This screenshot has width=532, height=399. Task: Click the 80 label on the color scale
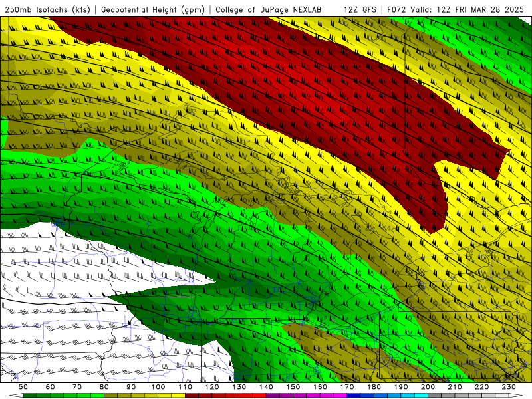104,387
